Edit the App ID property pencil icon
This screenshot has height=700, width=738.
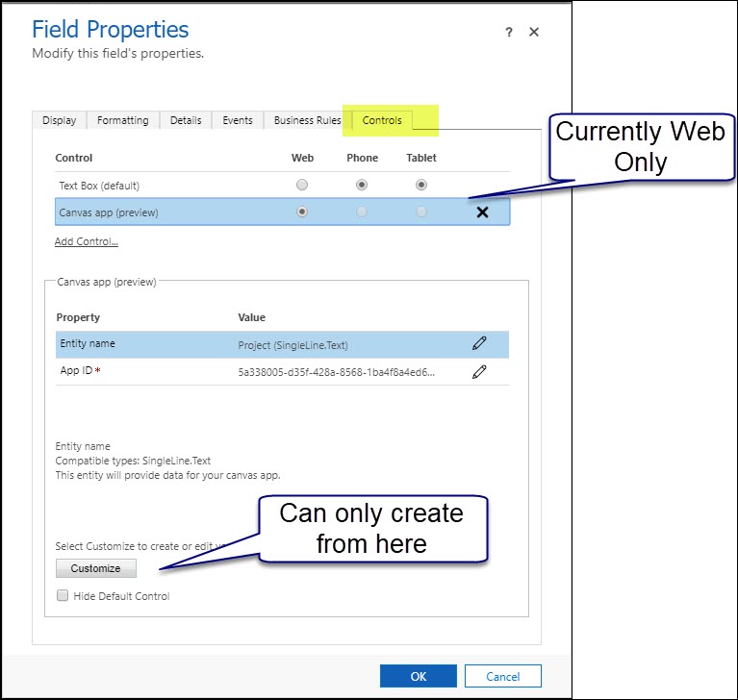[479, 371]
